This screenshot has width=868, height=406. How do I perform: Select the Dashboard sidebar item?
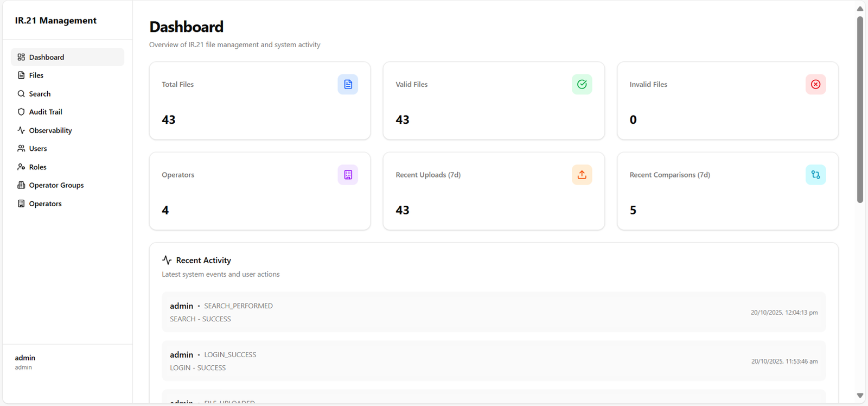tap(46, 57)
